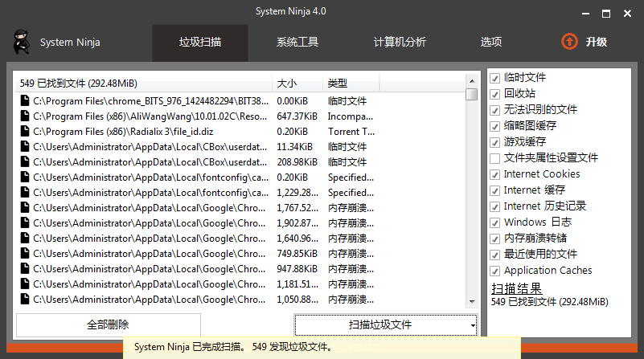The image size is (644, 359).
Task: Click the 升级 upgrade label
Action: [x=596, y=42]
